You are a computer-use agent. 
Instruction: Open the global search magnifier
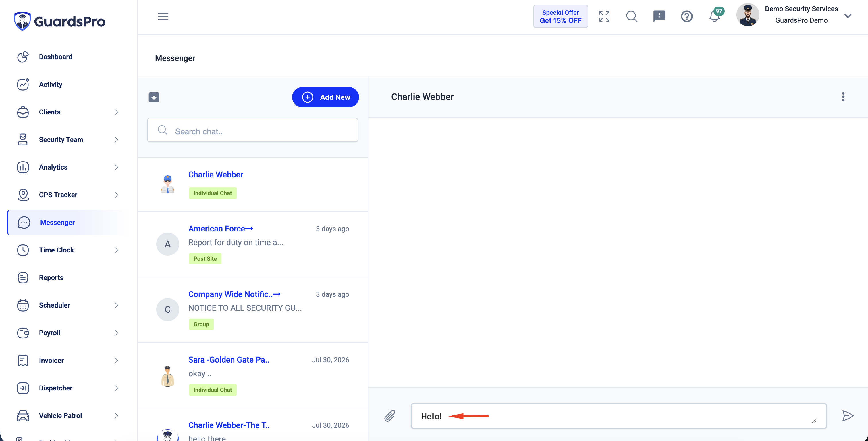[632, 16]
